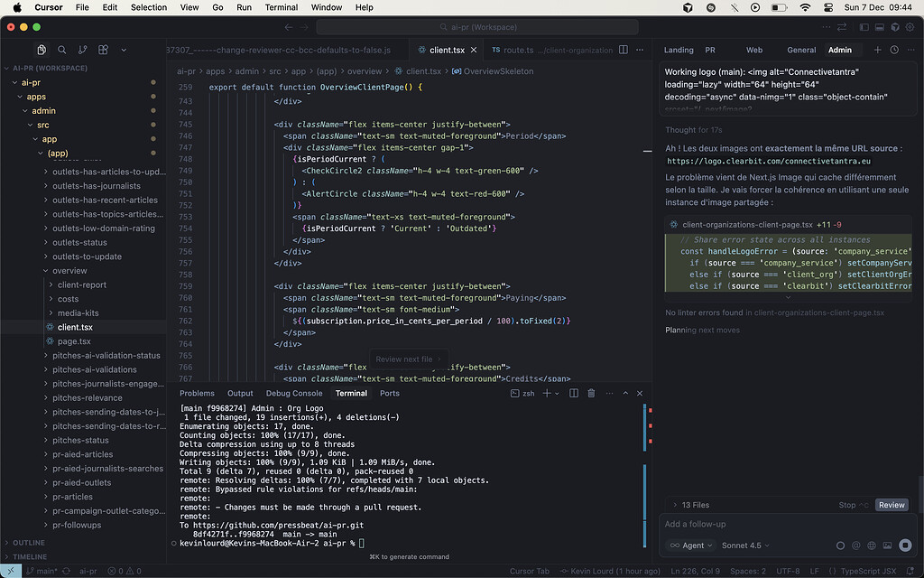Open the Terminal menu in menu bar
The width and height of the screenshot is (924, 578).
(282, 7)
